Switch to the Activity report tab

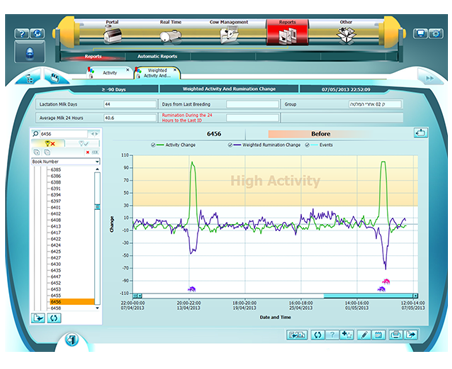coord(109,73)
